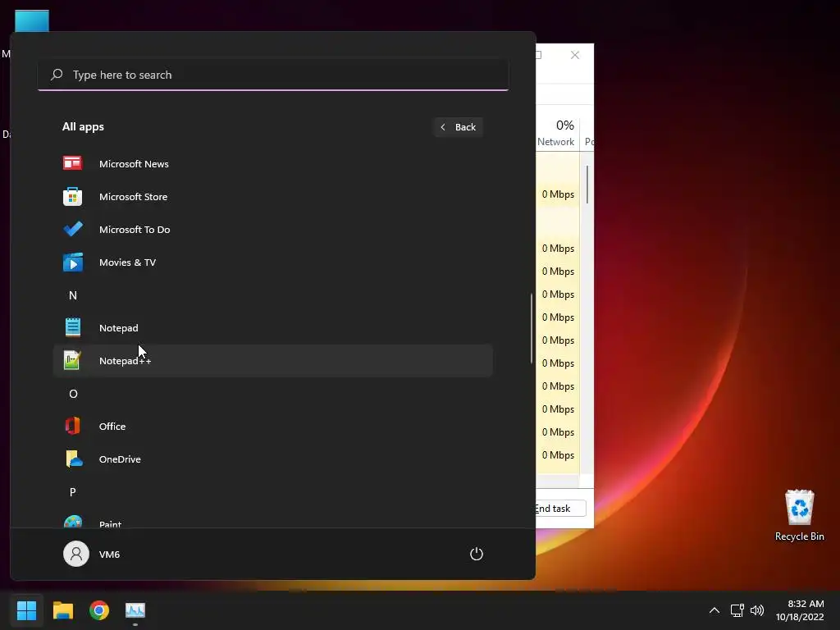Switch to Task Manager taskbar icon
This screenshot has width=840, height=630.
coord(135,610)
